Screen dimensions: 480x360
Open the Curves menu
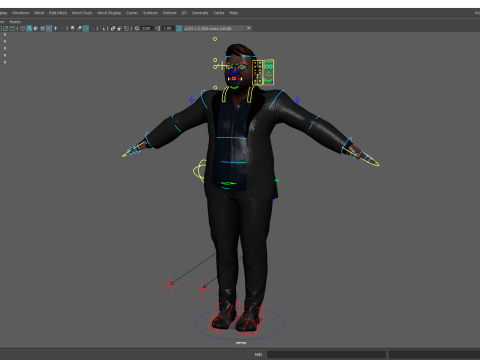[x=132, y=13]
